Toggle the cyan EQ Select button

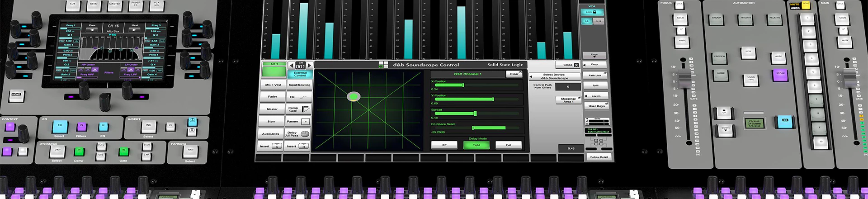pos(59,126)
